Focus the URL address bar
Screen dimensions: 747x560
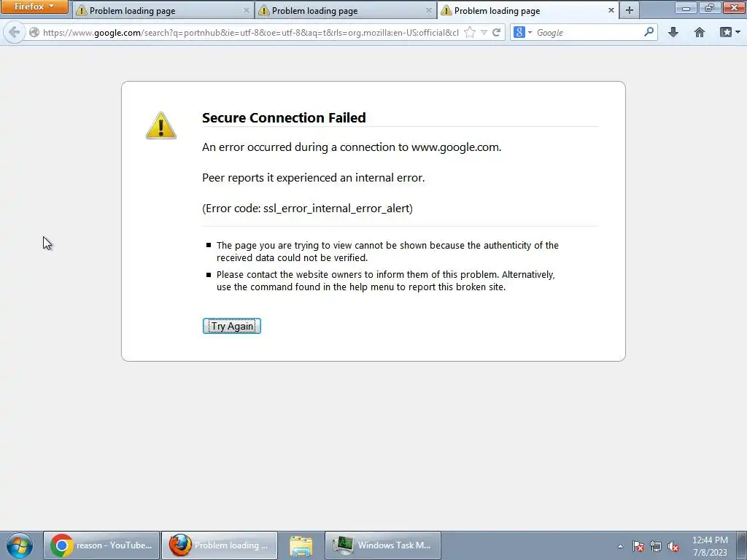[250, 32]
